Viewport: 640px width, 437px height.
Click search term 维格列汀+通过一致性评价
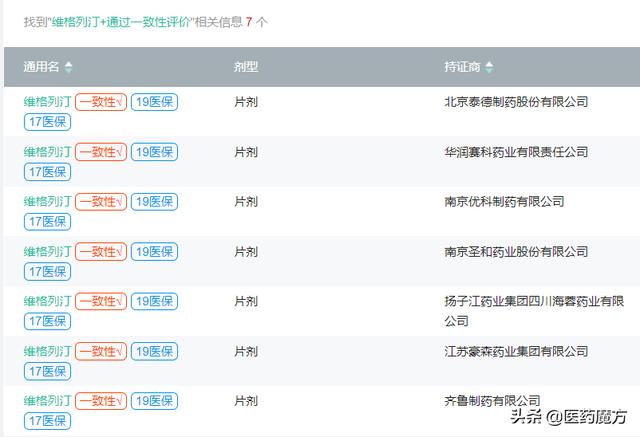click(121, 22)
